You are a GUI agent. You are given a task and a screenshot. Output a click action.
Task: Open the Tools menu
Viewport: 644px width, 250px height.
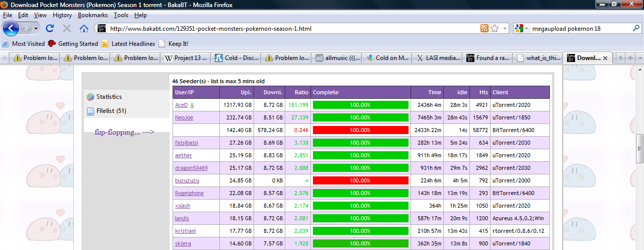click(x=121, y=15)
